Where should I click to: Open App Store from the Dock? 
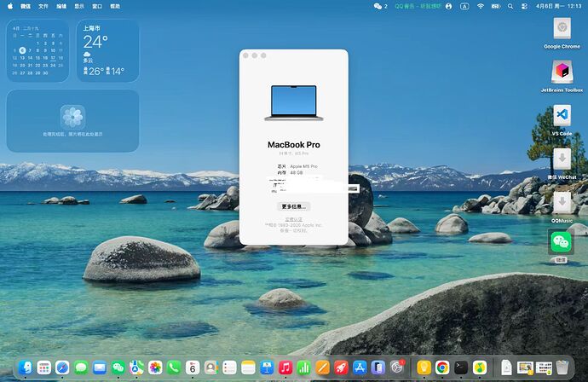[x=360, y=368]
